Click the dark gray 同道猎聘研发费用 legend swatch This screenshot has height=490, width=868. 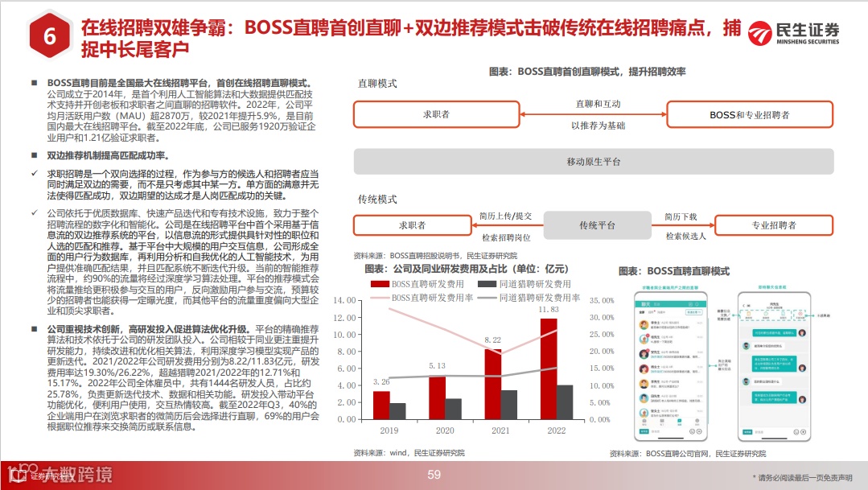click(x=487, y=284)
